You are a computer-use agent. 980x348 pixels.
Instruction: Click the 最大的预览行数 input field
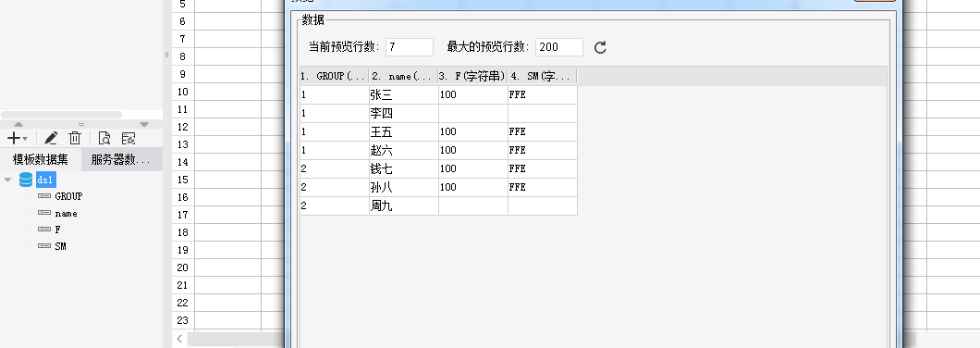click(559, 47)
